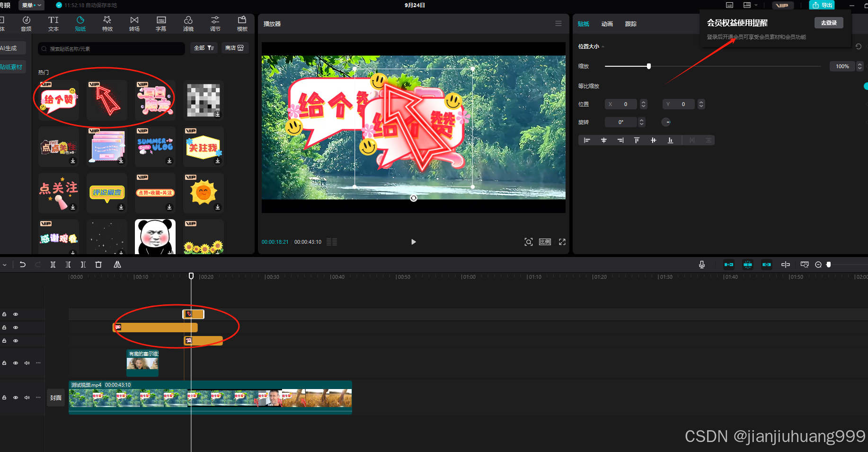The height and width of the screenshot is (452, 868).
Task: Open the 跟踪 tracking tab
Action: (x=631, y=24)
